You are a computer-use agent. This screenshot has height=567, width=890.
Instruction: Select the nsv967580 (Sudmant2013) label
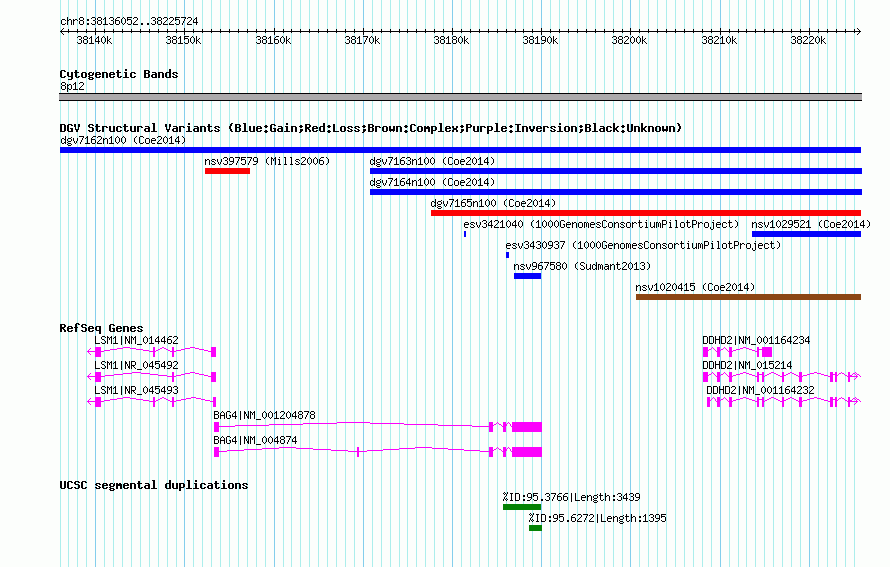pos(582,266)
